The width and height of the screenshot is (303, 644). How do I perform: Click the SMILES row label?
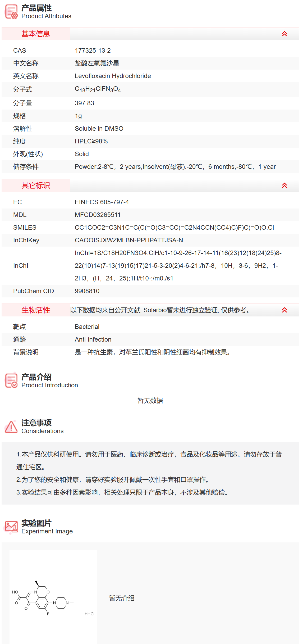tap(25, 228)
